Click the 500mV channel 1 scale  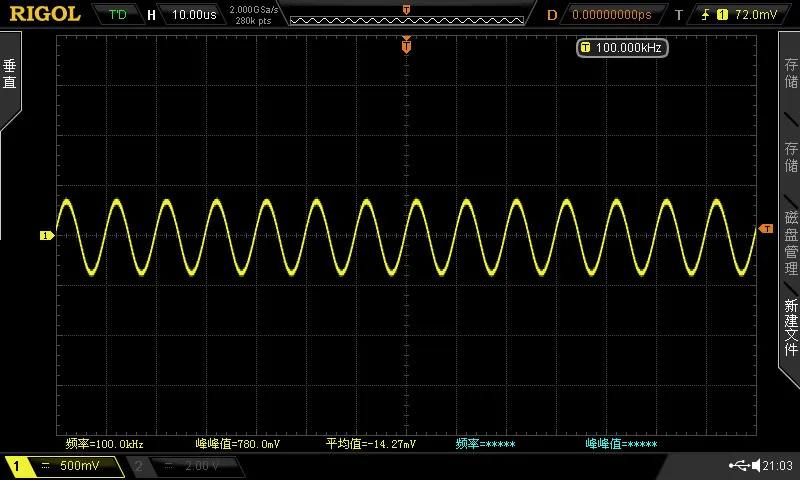[80, 466]
